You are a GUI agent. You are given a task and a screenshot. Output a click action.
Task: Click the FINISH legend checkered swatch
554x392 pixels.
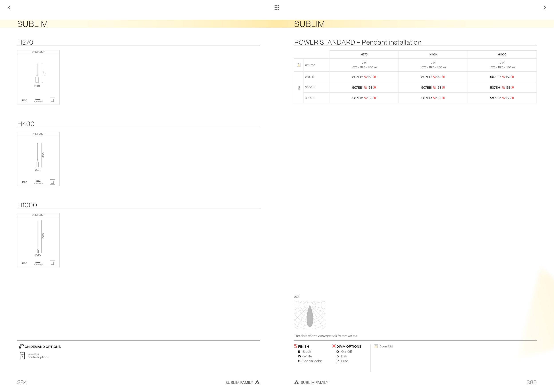[296, 346]
